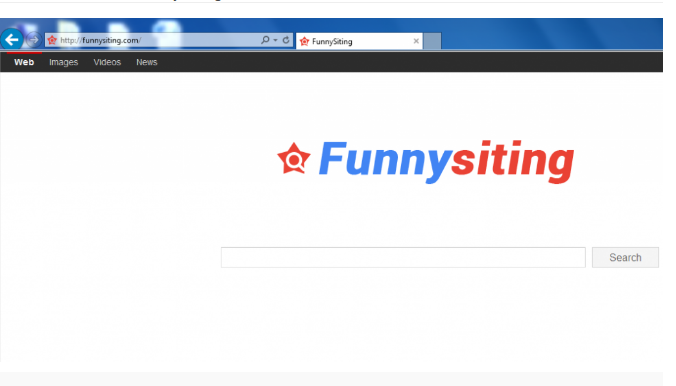Refresh the page with reload icon
The image size is (676, 386).
[x=286, y=40]
